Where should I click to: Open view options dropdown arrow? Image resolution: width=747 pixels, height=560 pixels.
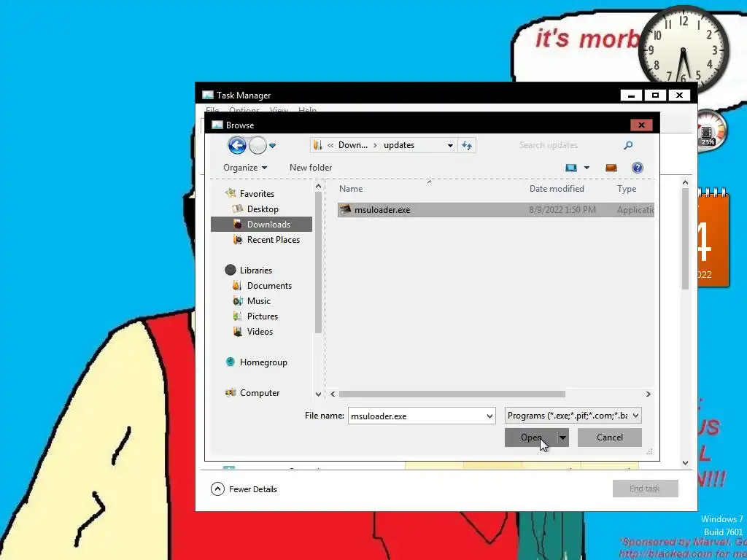pyautogui.click(x=587, y=168)
